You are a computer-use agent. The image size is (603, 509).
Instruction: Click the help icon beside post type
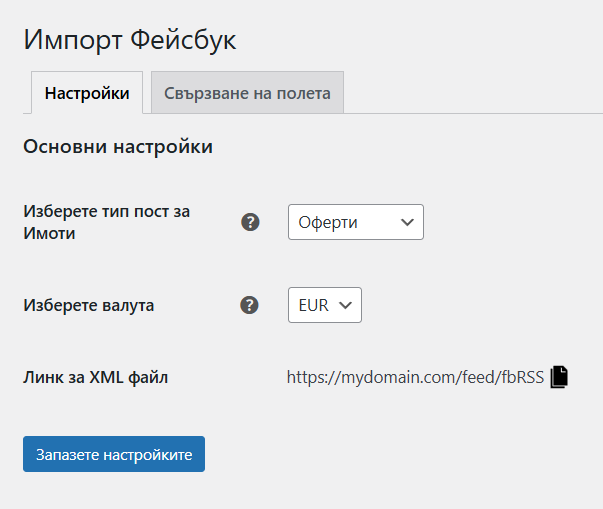(x=251, y=222)
